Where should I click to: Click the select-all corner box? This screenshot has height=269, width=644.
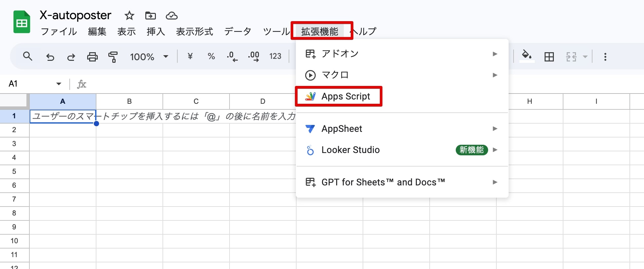click(14, 101)
